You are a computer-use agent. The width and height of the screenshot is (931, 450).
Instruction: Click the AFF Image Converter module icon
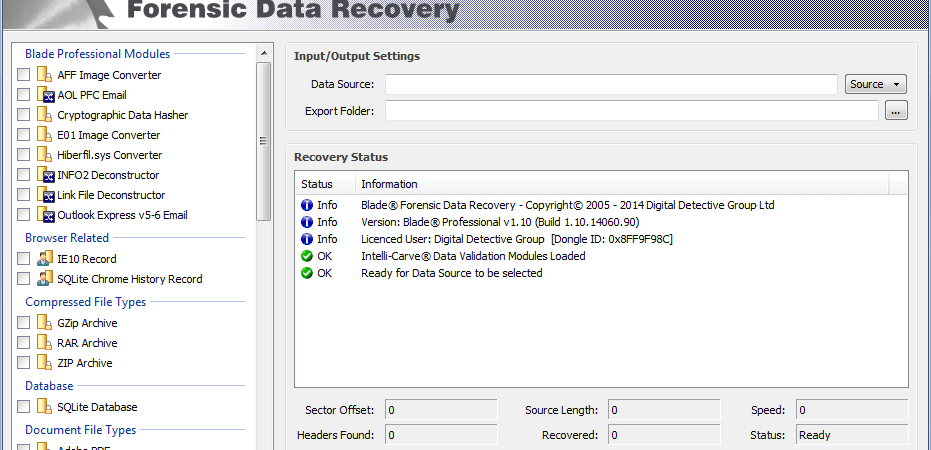point(45,75)
